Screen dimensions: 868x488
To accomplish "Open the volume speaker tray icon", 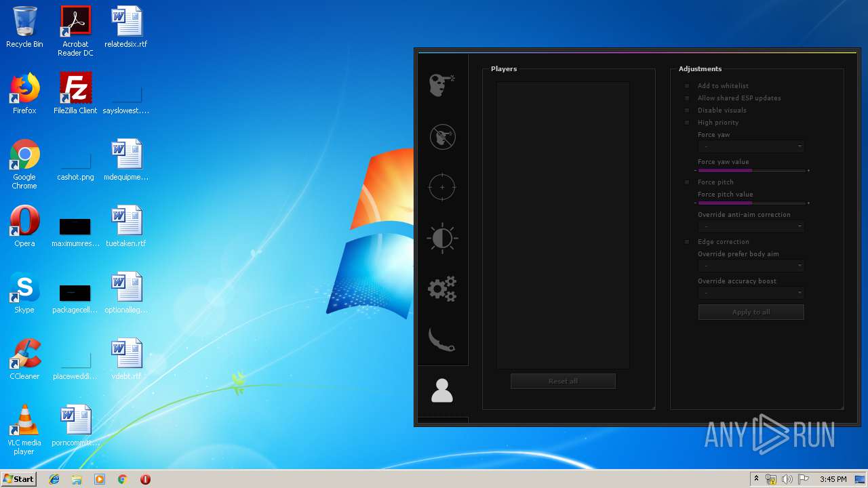I will pyautogui.click(x=787, y=479).
